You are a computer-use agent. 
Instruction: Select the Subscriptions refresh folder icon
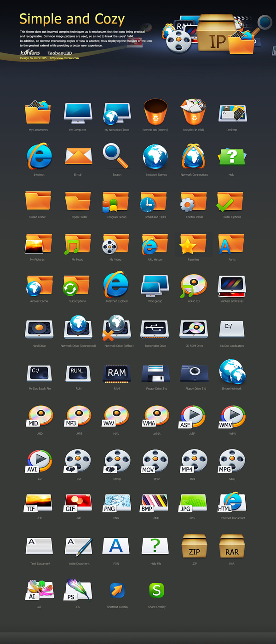click(76, 286)
